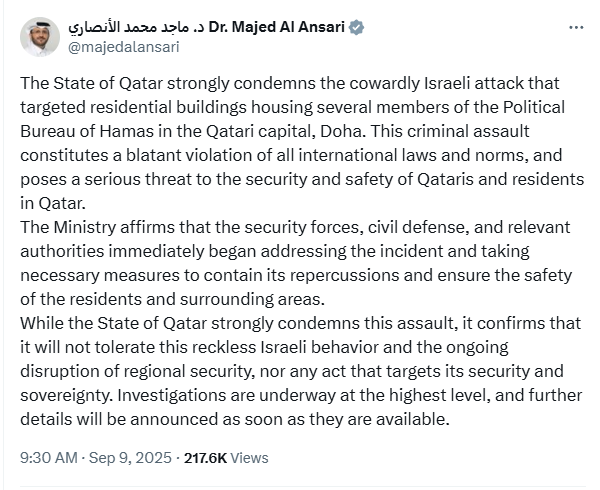The width and height of the screenshot is (600, 490).
Task: Open Dr. Majed Al Ansari's profile avatar
Action: click(40, 37)
